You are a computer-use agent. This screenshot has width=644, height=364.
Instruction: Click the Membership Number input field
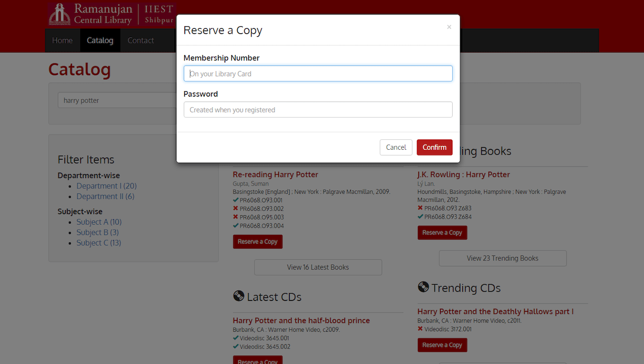(x=318, y=74)
